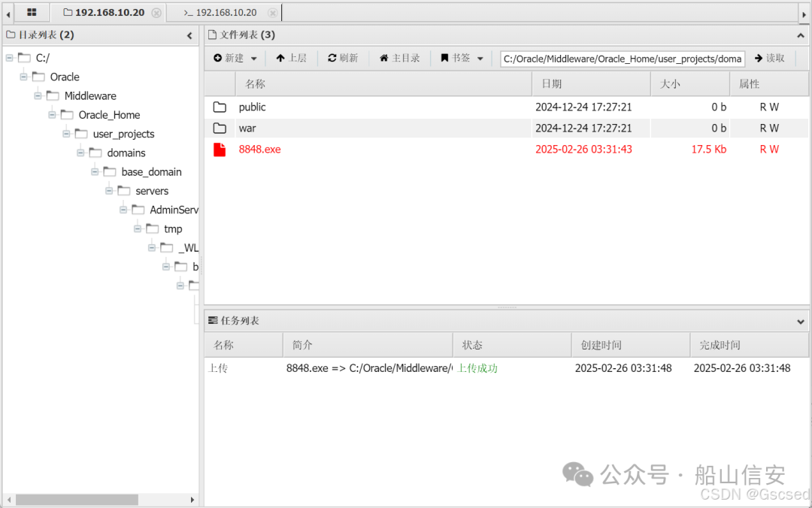Collapse the task list panel chevron

801,322
